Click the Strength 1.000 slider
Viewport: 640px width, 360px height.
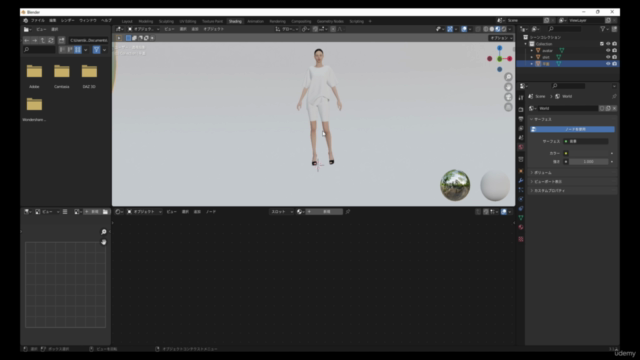tap(588, 162)
